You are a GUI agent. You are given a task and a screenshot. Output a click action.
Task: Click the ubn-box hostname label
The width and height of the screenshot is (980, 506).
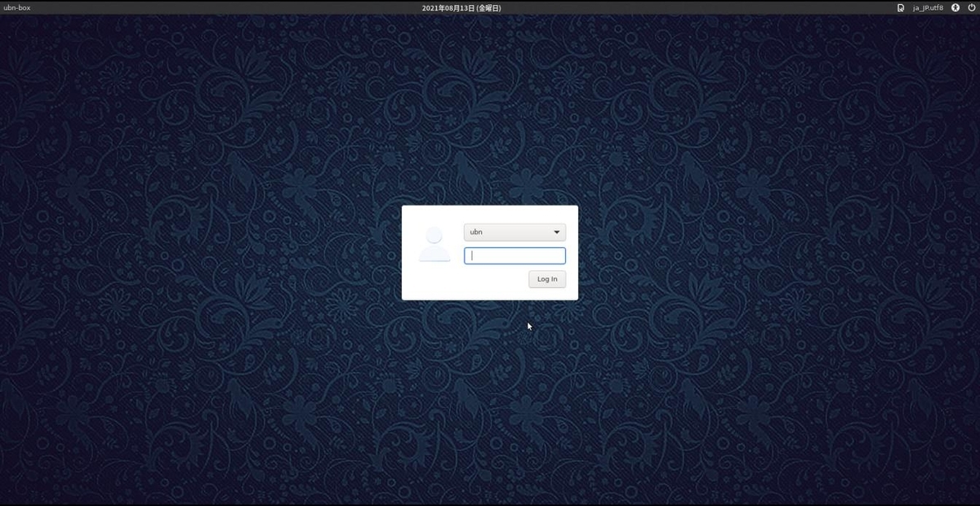(x=17, y=7)
